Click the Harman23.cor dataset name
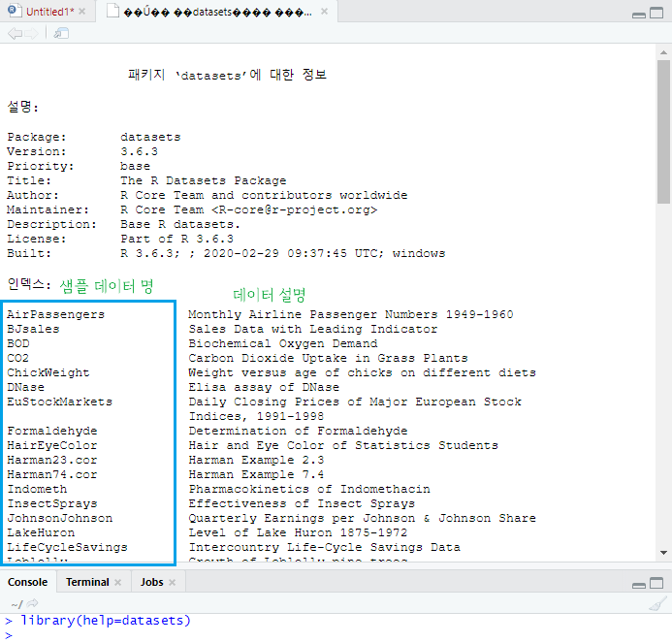Viewport: 672px width, 643px height. [x=52, y=461]
